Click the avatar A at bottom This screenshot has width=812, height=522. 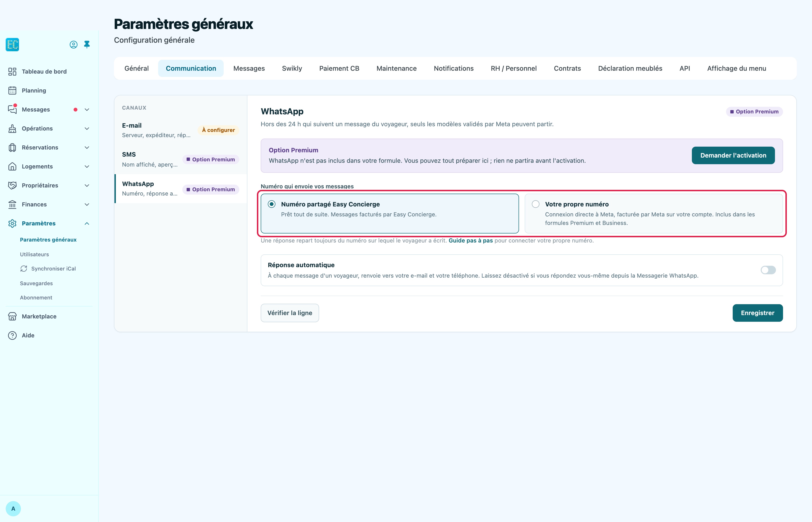tap(13, 508)
